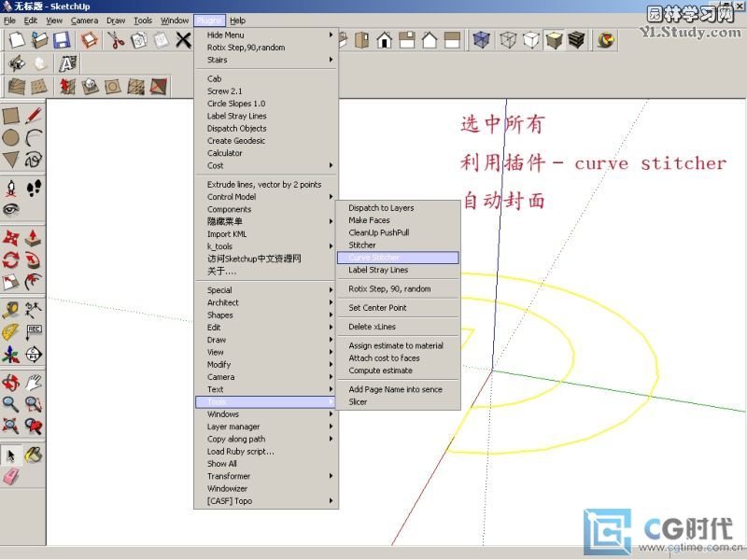This screenshot has height=560, width=747.
Task: Open the Draw menu
Action: [x=116, y=21]
